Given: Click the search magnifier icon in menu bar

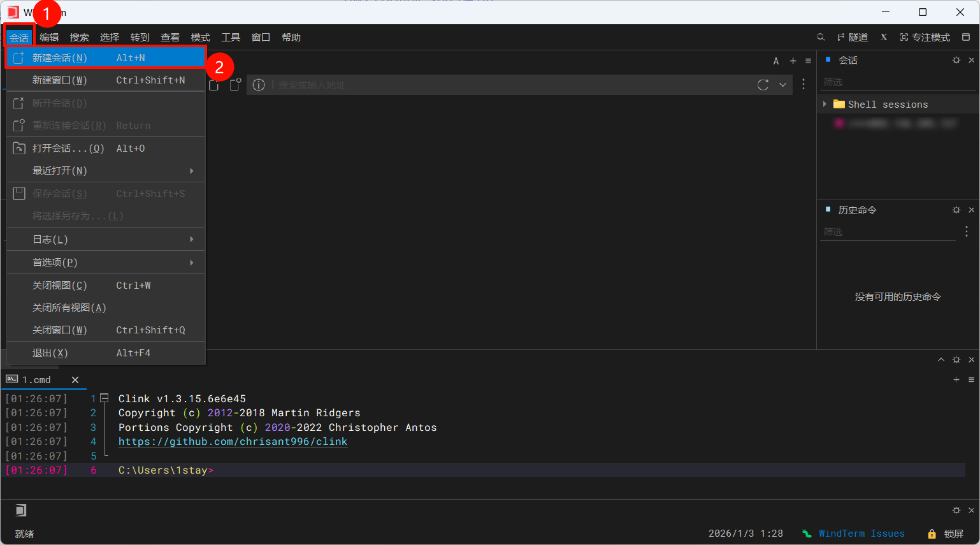Looking at the screenshot, I should 821,38.
